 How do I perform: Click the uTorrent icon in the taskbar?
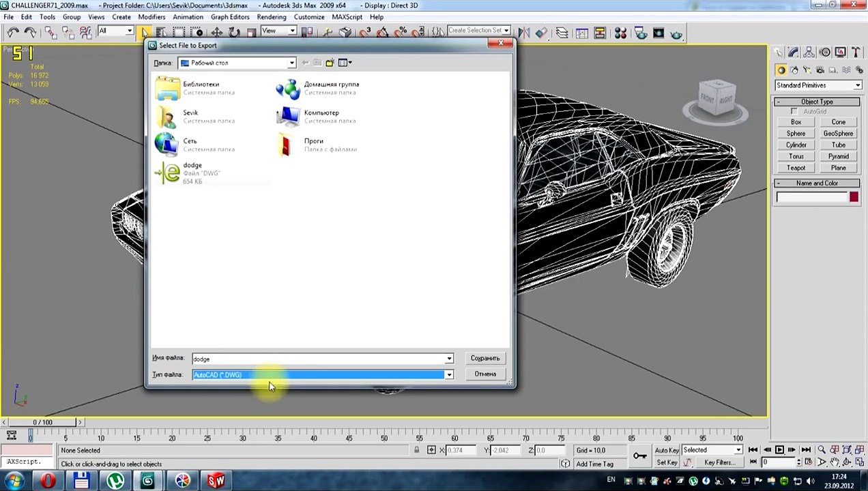115,481
